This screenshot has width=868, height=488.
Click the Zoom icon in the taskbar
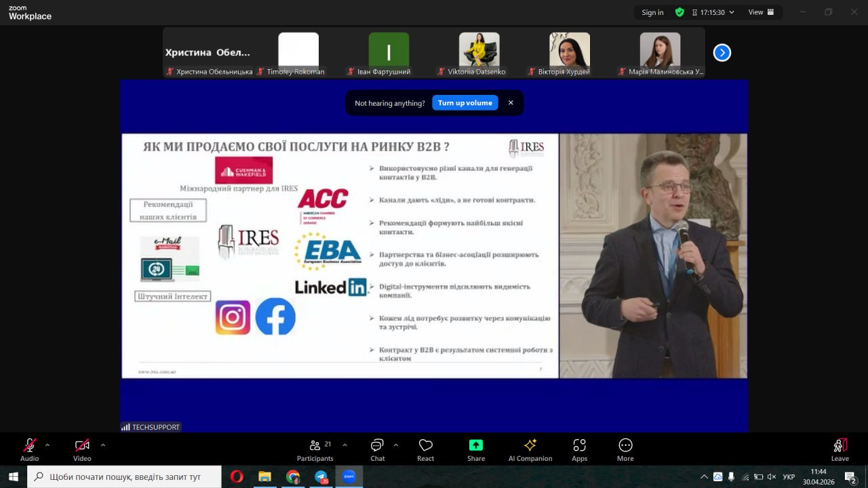(349, 476)
